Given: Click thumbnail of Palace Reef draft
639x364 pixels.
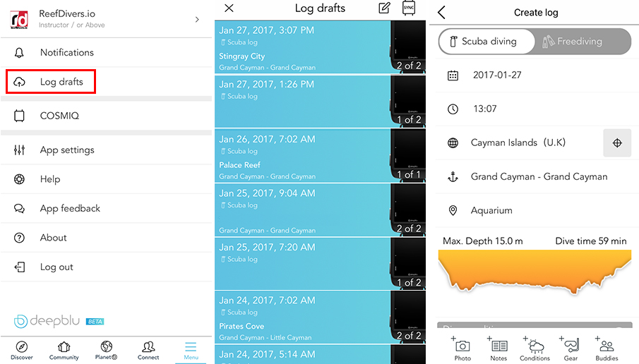Looking at the screenshot, I should (408, 156).
